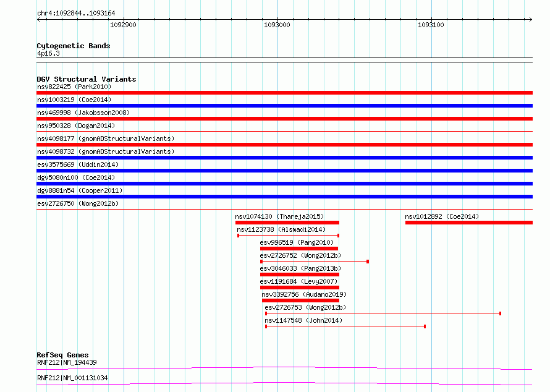Image resolution: width=550 pixels, height=392 pixels.
Task: Click the red esv996519 variant bar
Action: point(299,249)
